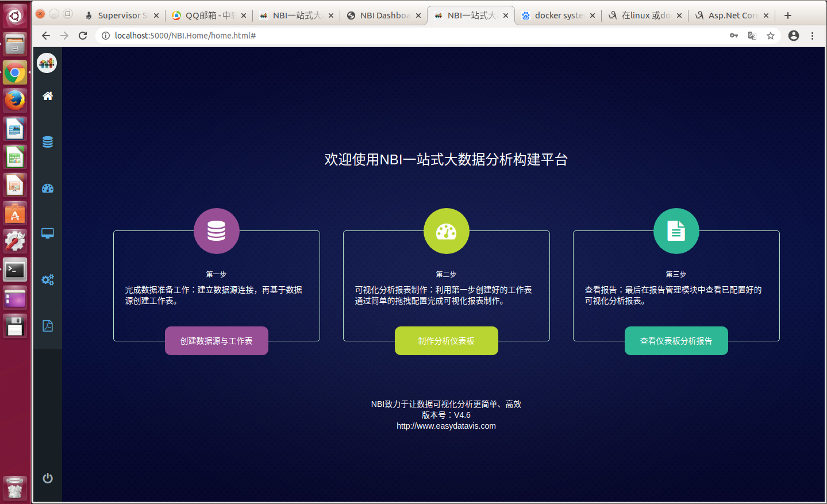Switch to Supervisor tab
The image size is (827, 504).
[122, 16]
